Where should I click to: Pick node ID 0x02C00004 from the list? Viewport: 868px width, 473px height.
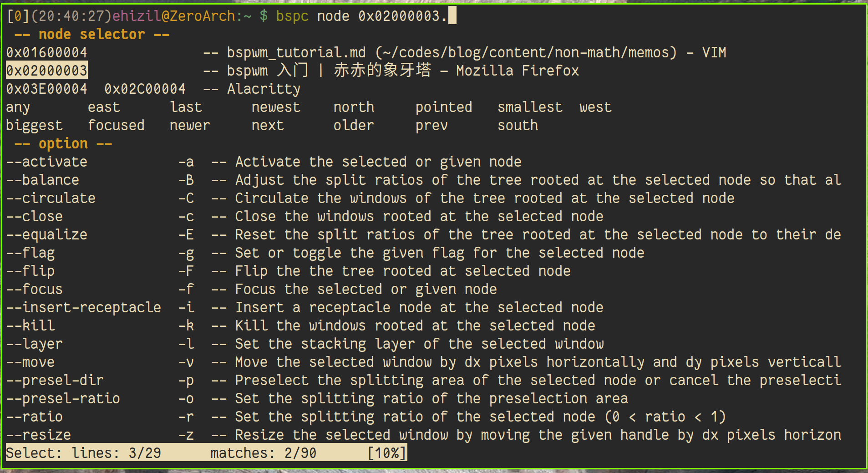pyautogui.click(x=145, y=89)
